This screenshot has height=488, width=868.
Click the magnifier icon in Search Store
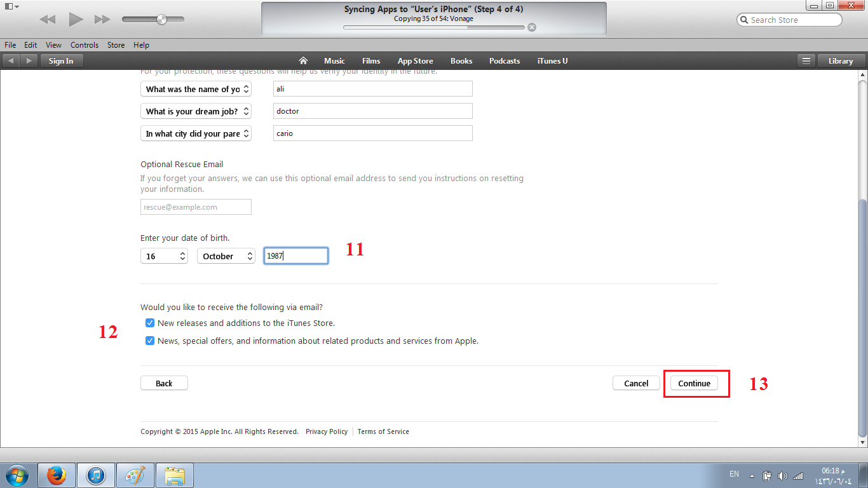[744, 20]
